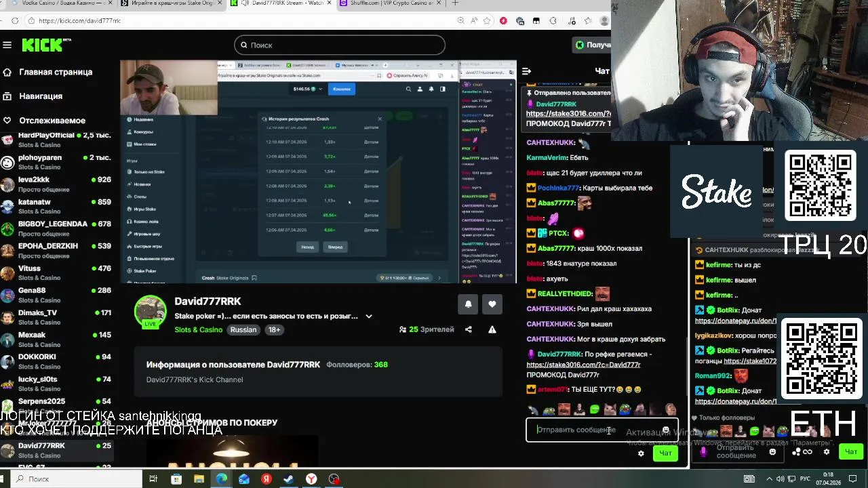The image size is (868, 488).
Task: Click the share stream icon
Action: click(468, 330)
